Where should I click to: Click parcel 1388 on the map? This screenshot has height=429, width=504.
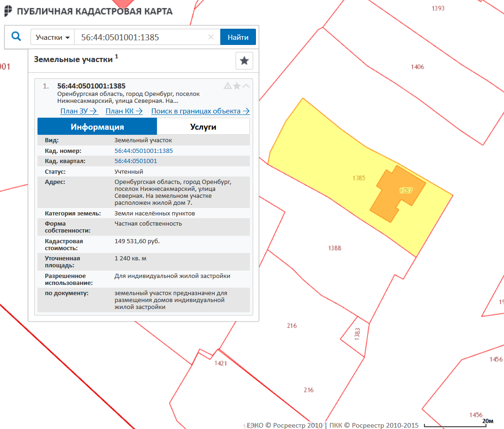[335, 248]
